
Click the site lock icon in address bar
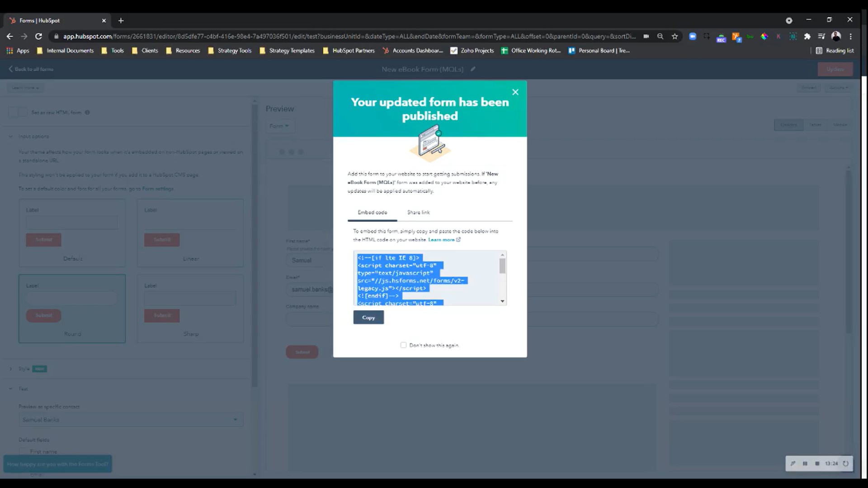click(x=56, y=36)
